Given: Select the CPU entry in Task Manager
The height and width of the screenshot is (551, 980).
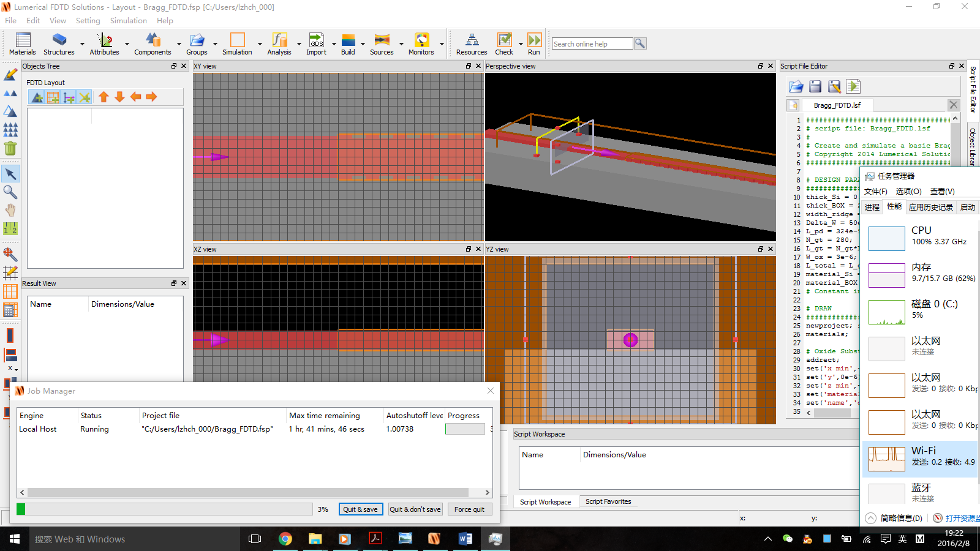Looking at the screenshot, I should [x=921, y=238].
